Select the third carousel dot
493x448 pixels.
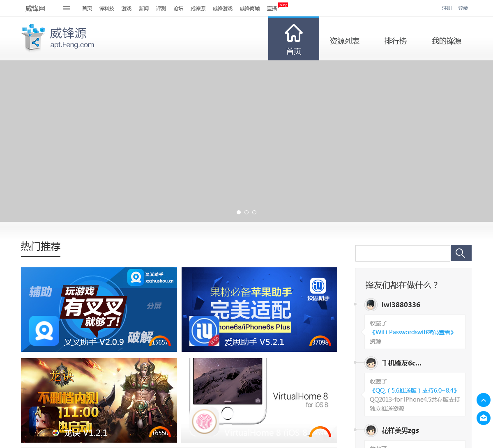(254, 212)
